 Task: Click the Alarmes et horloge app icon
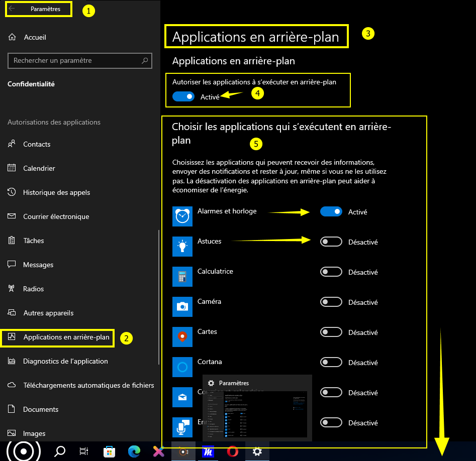182,216
